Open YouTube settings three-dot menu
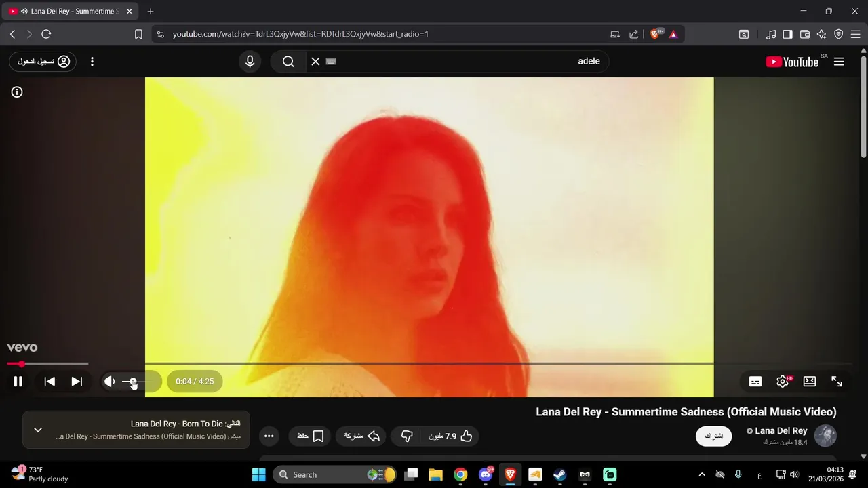The width and height of the screenshot is (868, 488). tap(92, 62)
